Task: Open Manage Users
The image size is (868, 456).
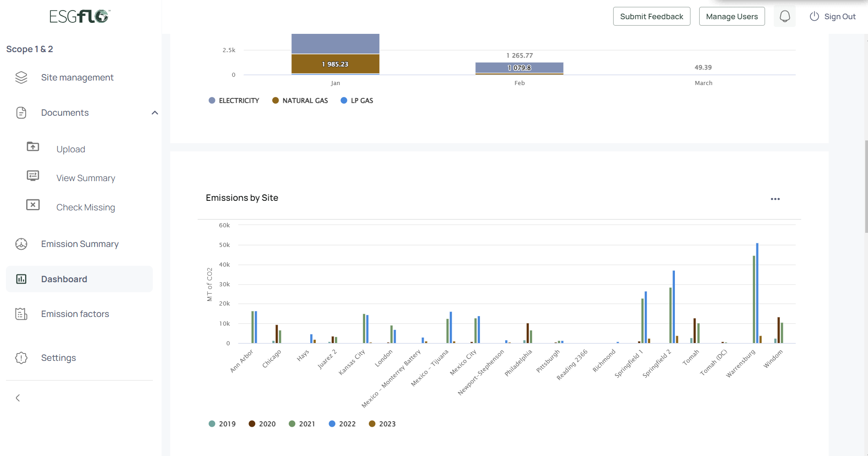Action: click(x=731, y=16)
